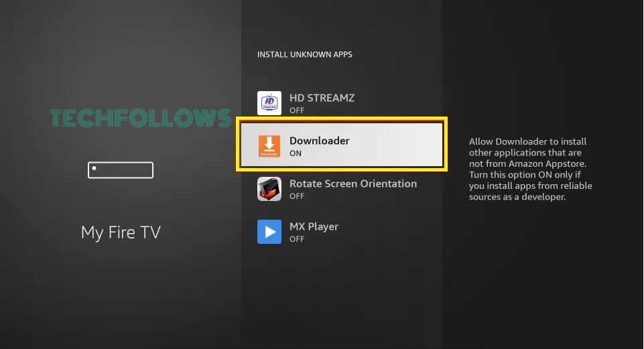Screen dimensions: 644x349
Task: Click the Rotate Screen Orientation app icon
Action: (x=269, y=189)
